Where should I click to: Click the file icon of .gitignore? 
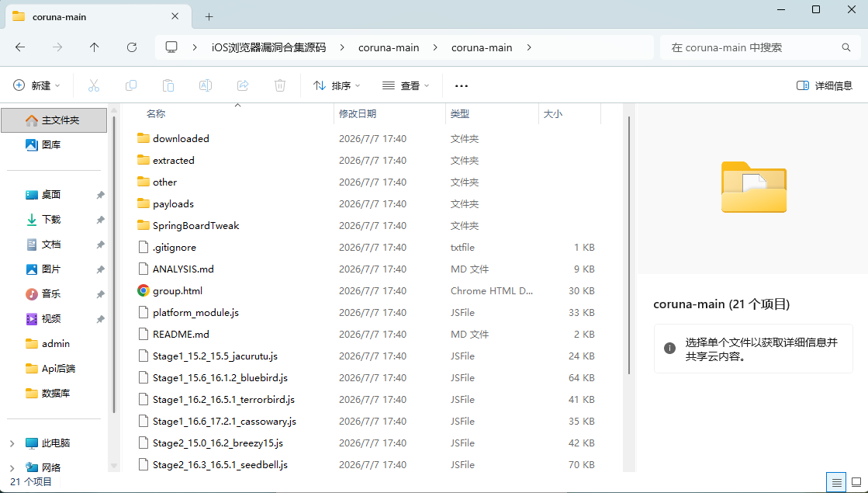point(144,247)
